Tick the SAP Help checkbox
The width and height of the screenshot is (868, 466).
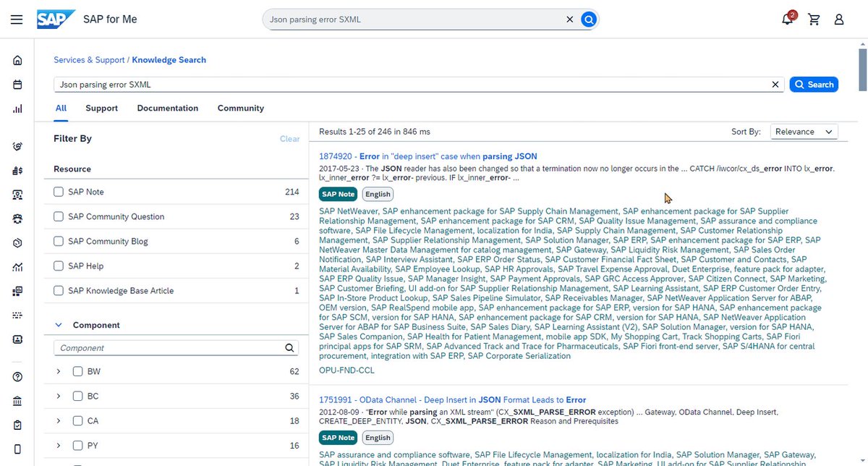pos(59,266)
